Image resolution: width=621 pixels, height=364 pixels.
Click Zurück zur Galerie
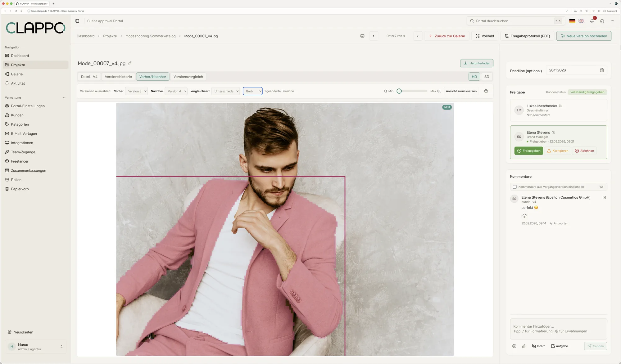447,36
